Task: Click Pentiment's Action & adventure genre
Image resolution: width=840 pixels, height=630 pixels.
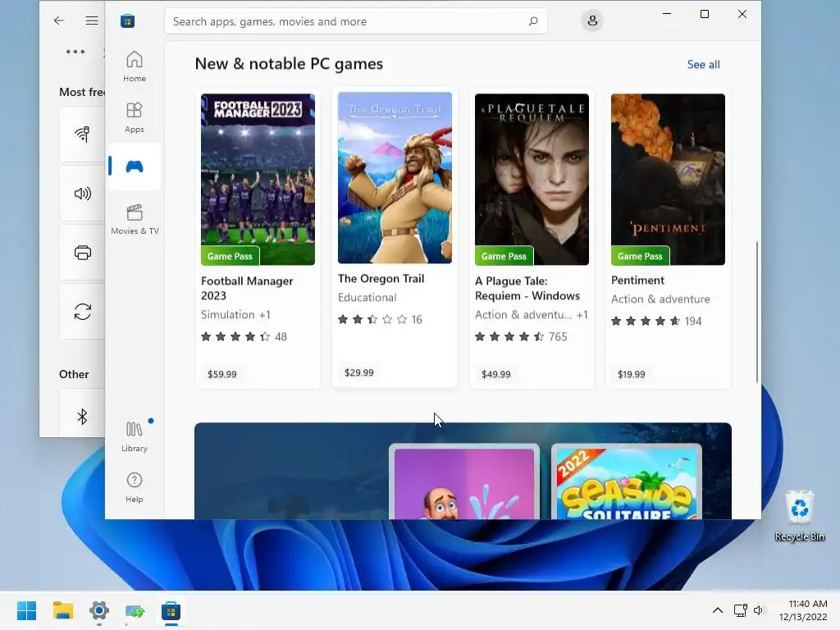Action: click(660, 299)
